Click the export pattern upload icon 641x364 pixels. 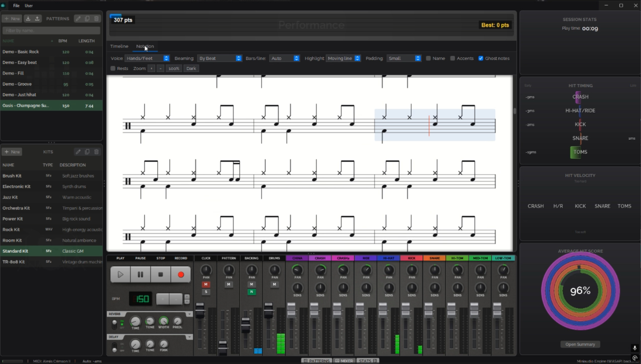[37, 19]
